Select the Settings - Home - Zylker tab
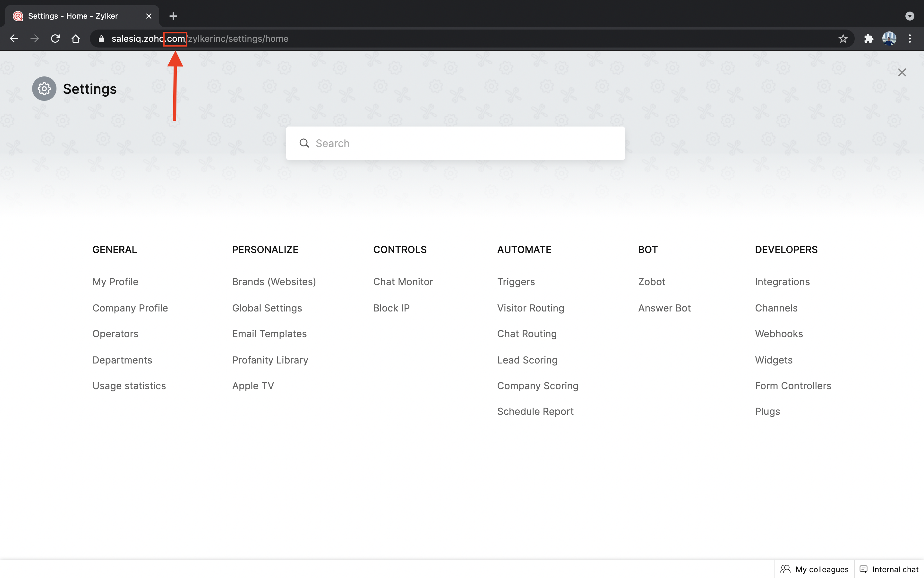 [x=82, y=16]
